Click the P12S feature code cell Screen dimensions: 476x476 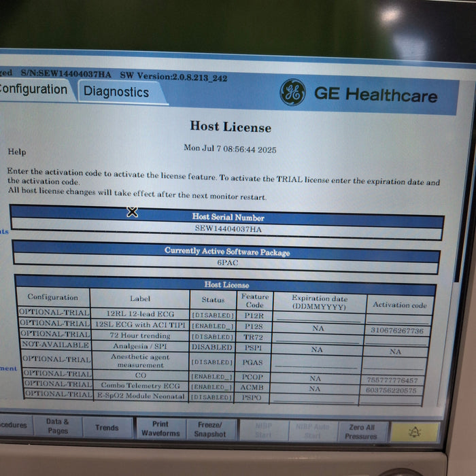pos(254,326)
